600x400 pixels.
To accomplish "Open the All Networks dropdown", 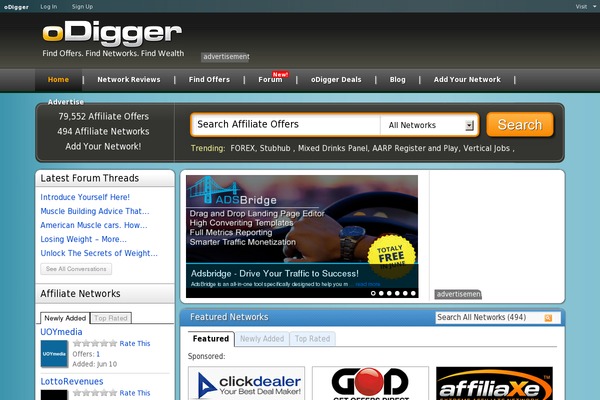I will 430,125.
